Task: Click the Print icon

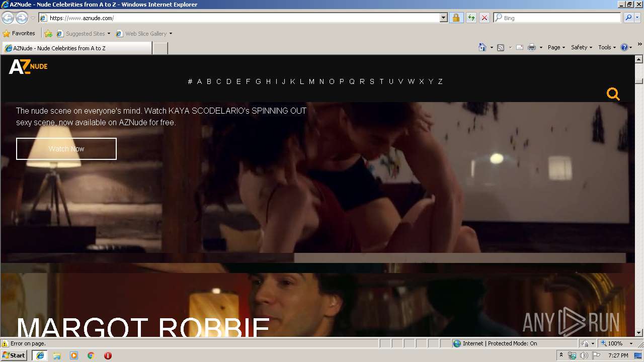Action: (x=532, y=47)
